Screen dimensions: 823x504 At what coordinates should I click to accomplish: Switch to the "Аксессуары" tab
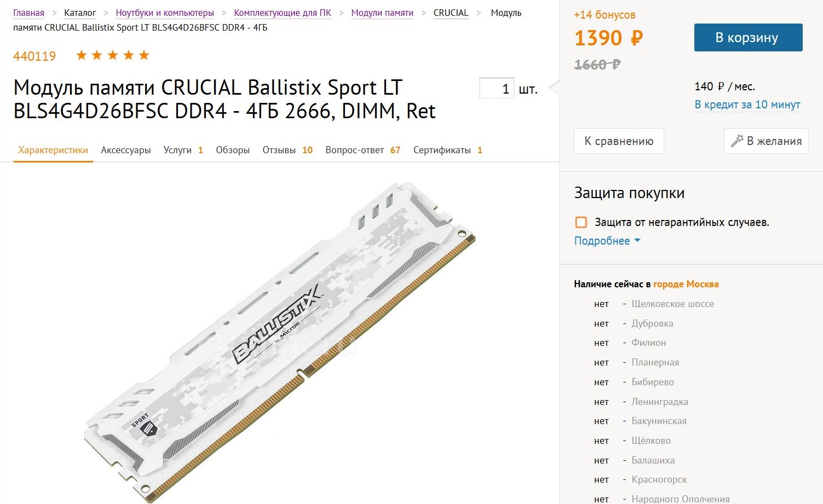[125, 150]
